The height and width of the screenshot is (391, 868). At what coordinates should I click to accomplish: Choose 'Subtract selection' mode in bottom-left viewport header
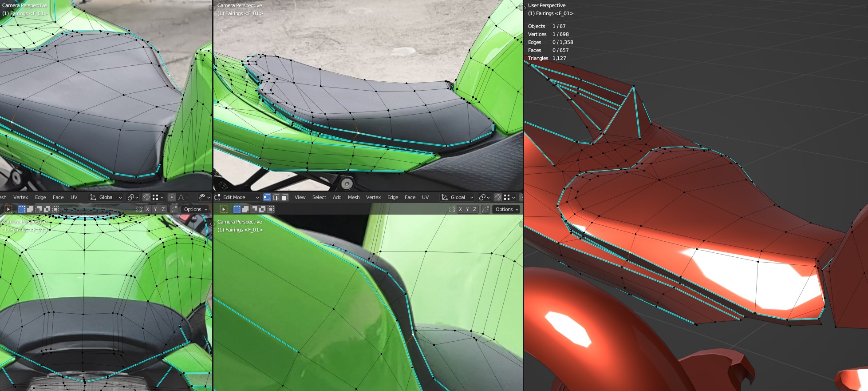(x=39, y=209)
